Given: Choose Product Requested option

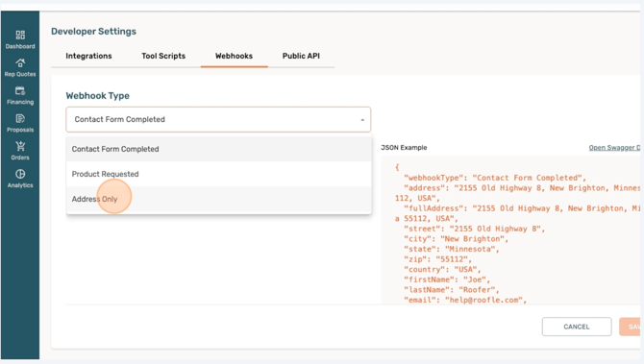Looking at the screenshot, I should [x=218, y=174].
